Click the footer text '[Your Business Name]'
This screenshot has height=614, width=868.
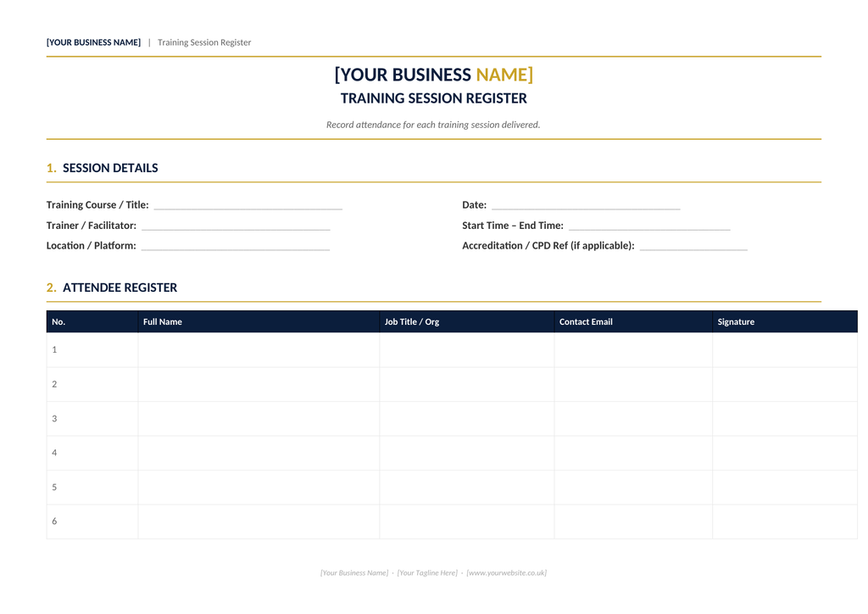(354, 573)
